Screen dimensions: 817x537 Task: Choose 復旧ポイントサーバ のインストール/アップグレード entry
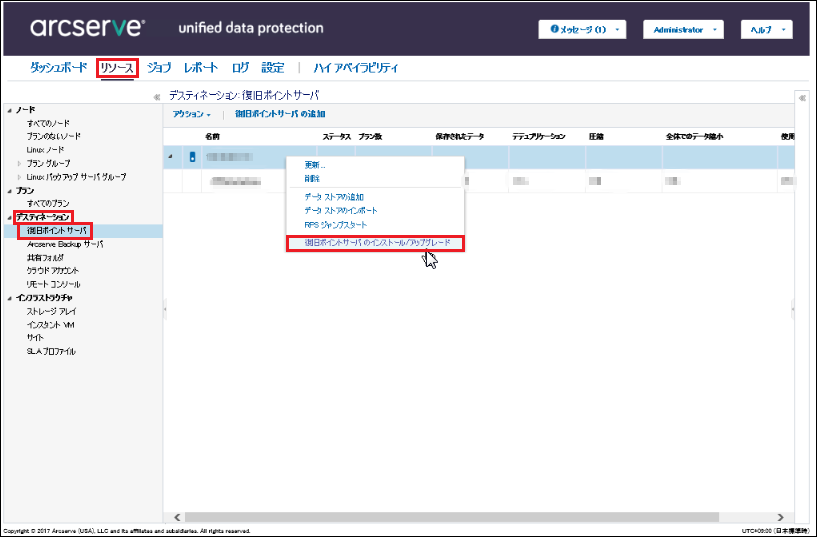coord(377,243)
